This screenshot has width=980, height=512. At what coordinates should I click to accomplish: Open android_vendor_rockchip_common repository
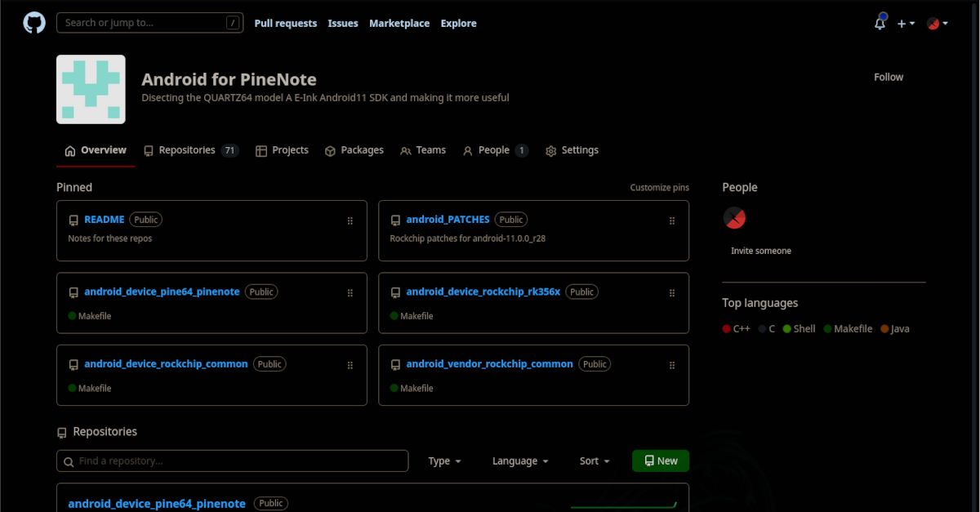pyautogui.click(x=489, y=364)
